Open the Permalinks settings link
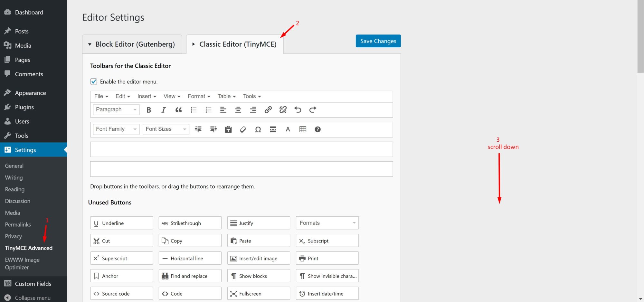The image size is (644, 302). tap(18, 224)
